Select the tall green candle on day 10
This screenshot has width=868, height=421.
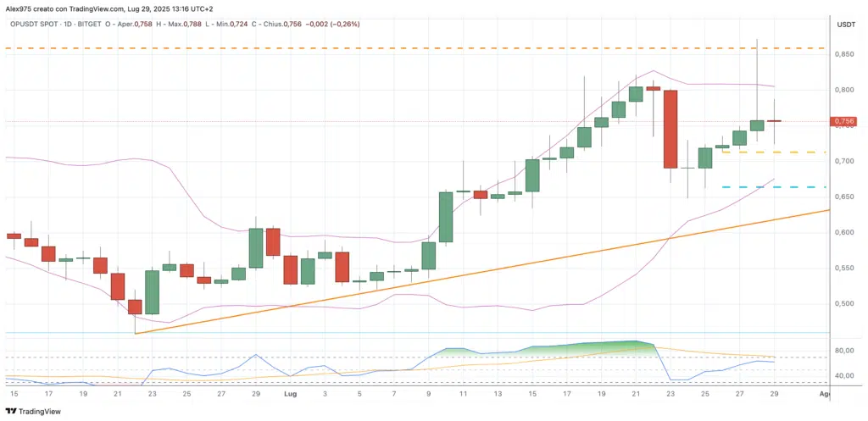[446, 217]
